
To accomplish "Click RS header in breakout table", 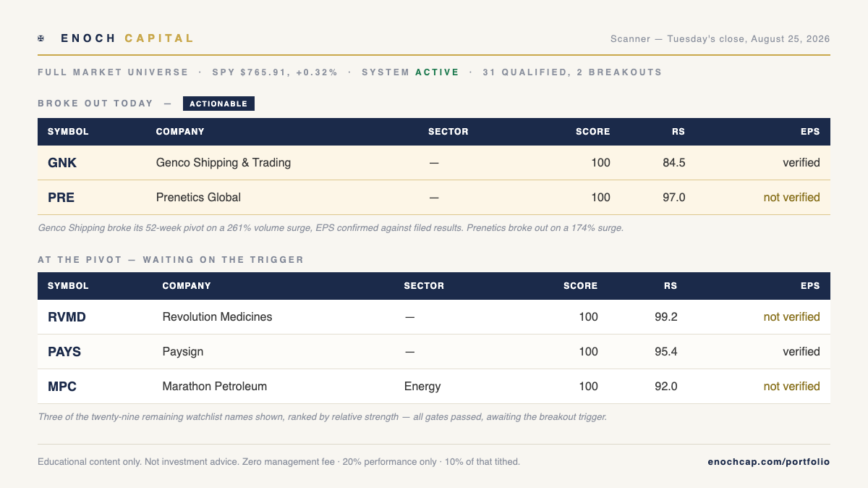I will point(678,132).
